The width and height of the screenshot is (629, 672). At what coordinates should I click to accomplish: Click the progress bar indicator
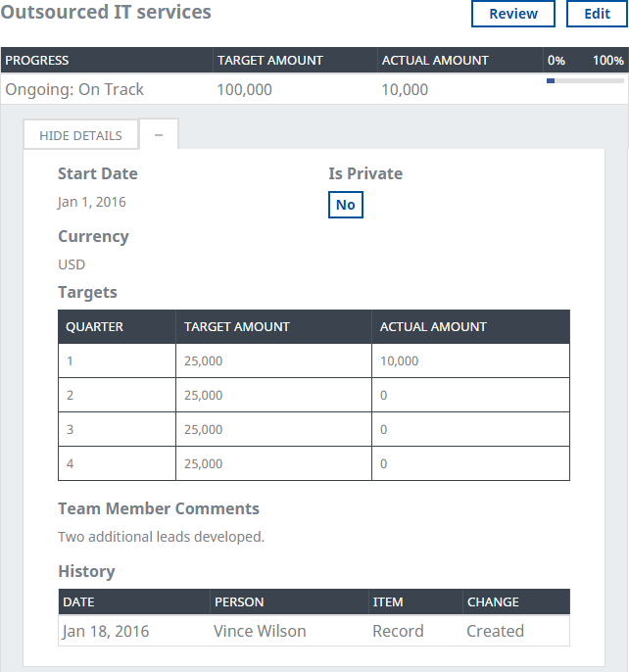click(x=585, y=81)
